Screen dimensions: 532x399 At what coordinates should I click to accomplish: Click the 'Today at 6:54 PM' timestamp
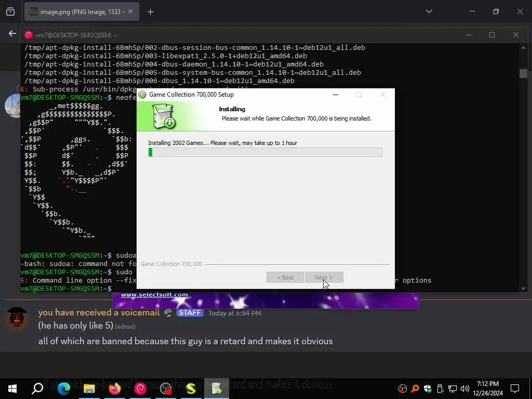click(235, 313)
